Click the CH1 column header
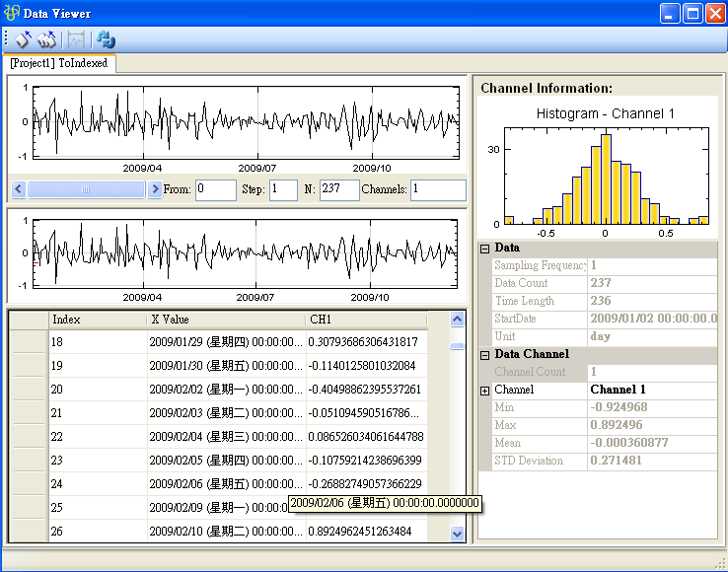Viewport: 728px width, 572px height. click(x=366, y=320)
